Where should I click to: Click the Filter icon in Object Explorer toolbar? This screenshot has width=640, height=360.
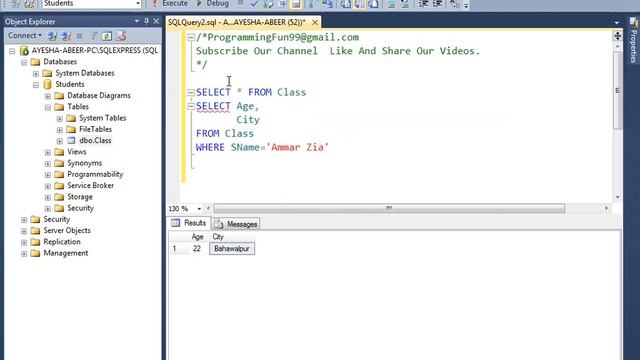pos(93,36)
